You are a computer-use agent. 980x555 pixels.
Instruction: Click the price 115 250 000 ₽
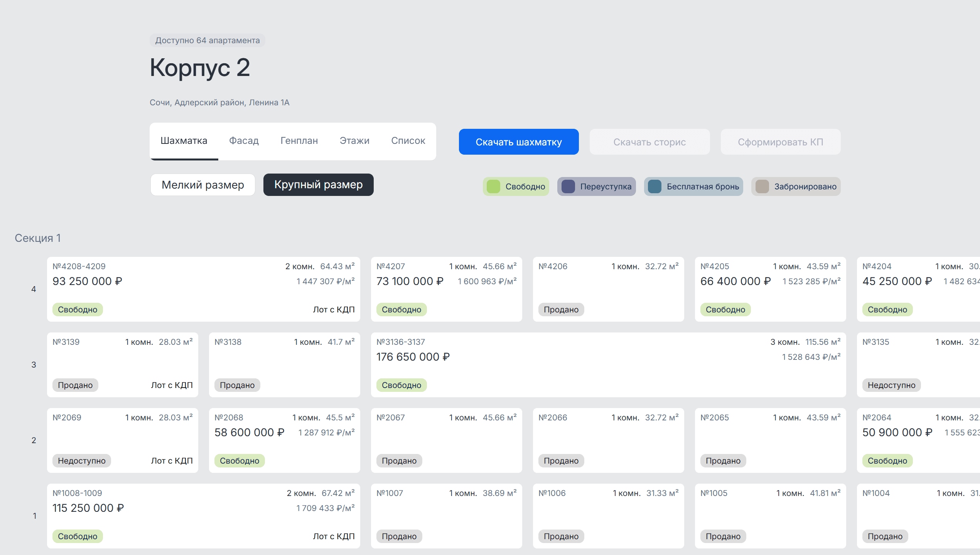88,508
